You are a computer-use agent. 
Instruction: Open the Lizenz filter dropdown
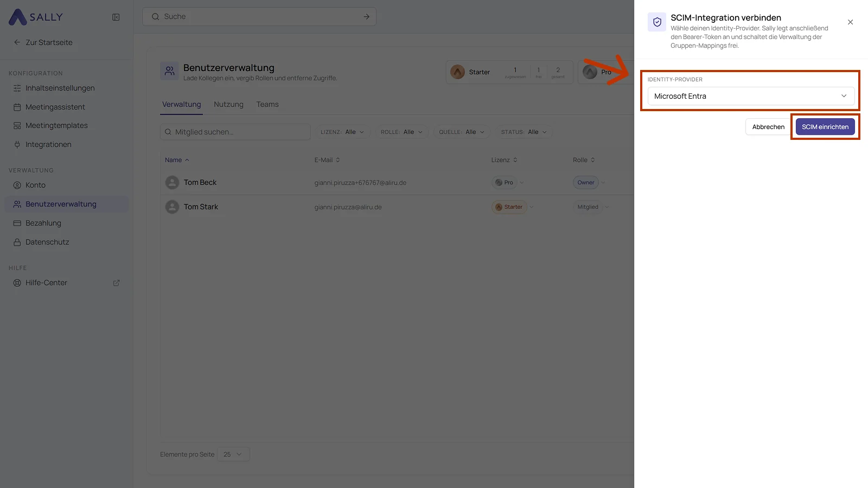point(343,132)
